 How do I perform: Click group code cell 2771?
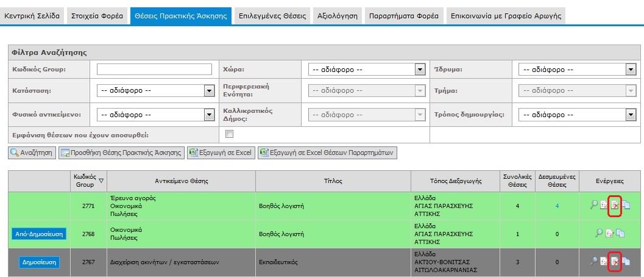coord(88,206)
